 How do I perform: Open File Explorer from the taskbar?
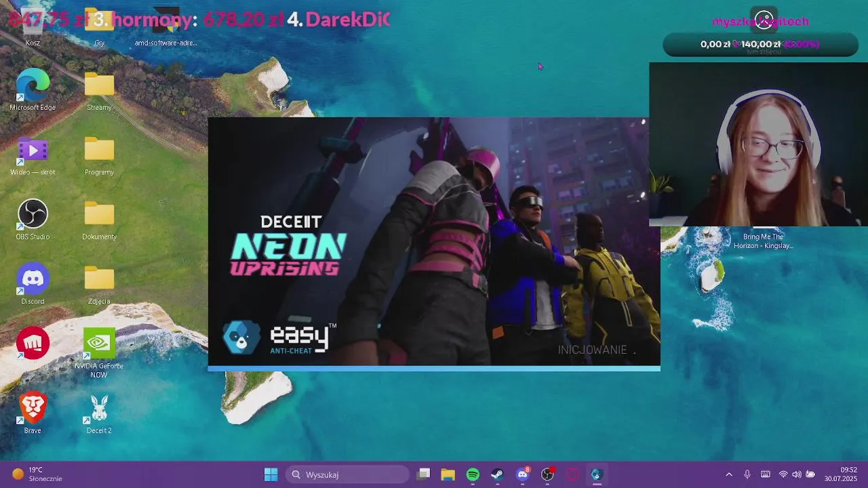[448, 474]
